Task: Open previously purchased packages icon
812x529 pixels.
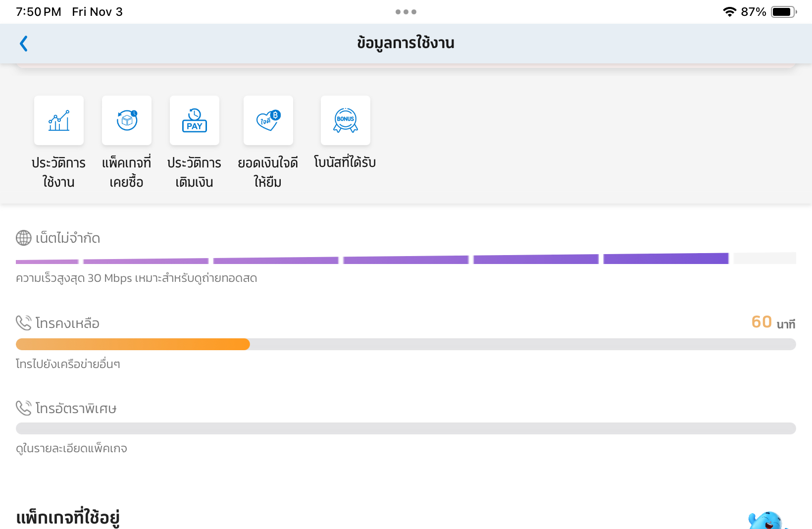Action: pyautogui.click(x=127, y=120)
